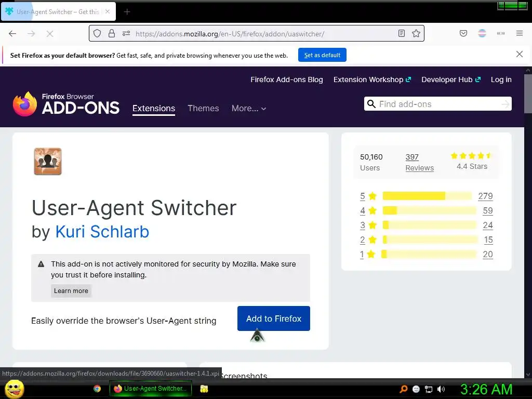Show the 279 five-star reviews
This screenshot has width=532, height=399.
point(485,196)
